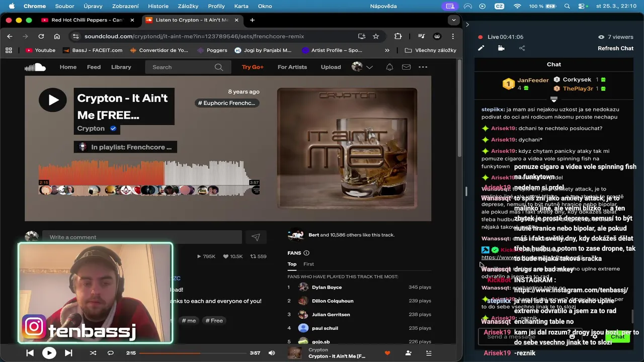Viewport: 644px width, 362px height.
Task: Open Všechny záložky bookmarks folder
Action: point(431,50)
